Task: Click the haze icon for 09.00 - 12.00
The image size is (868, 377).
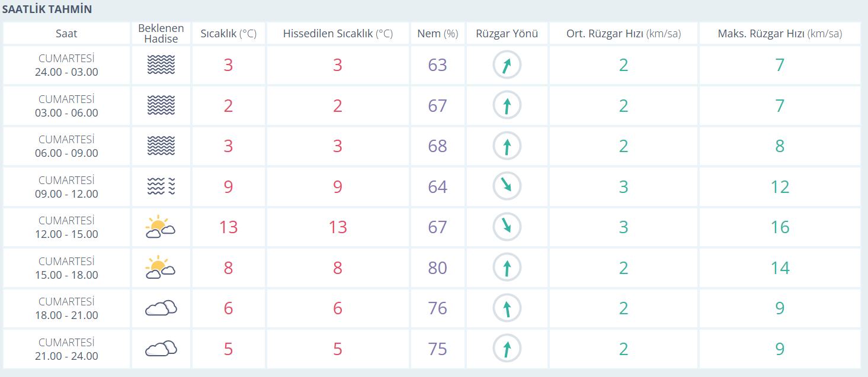Action: click(161, 186)
